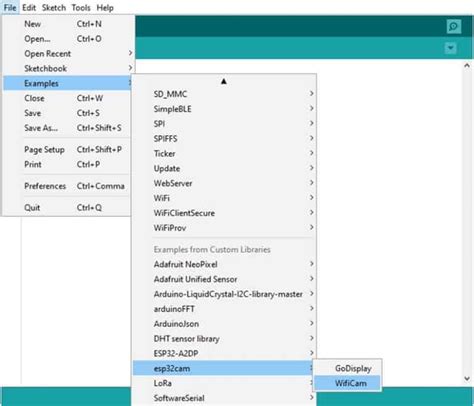
Task: Open the Serial Monitor magnifier icon
Action: tap(454, 26)
